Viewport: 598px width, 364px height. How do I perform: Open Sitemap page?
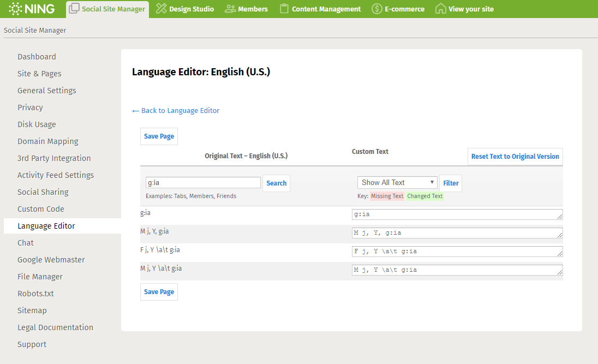(x=32, y=311)
